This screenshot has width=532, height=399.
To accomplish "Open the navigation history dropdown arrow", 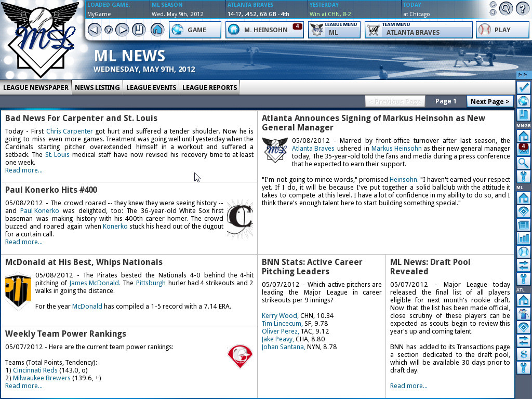I will click(108, 30).
